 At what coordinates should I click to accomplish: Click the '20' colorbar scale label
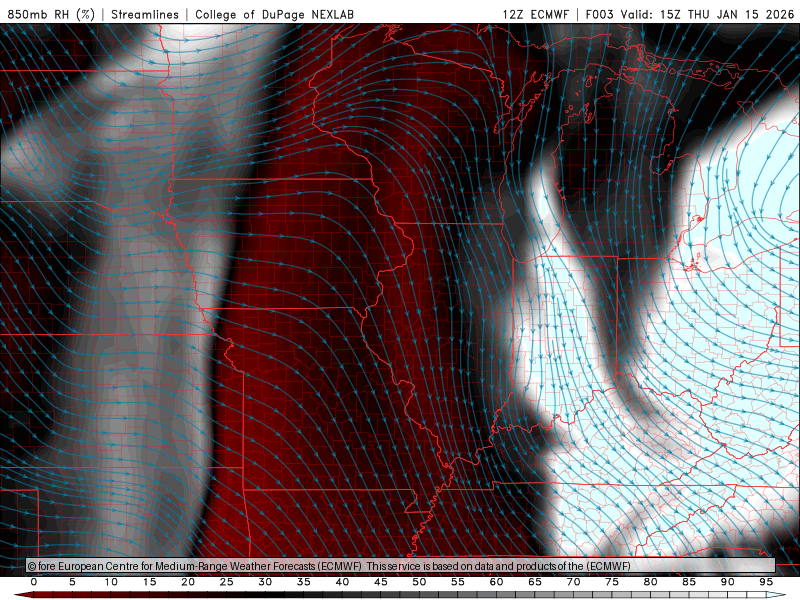[188, 582]
